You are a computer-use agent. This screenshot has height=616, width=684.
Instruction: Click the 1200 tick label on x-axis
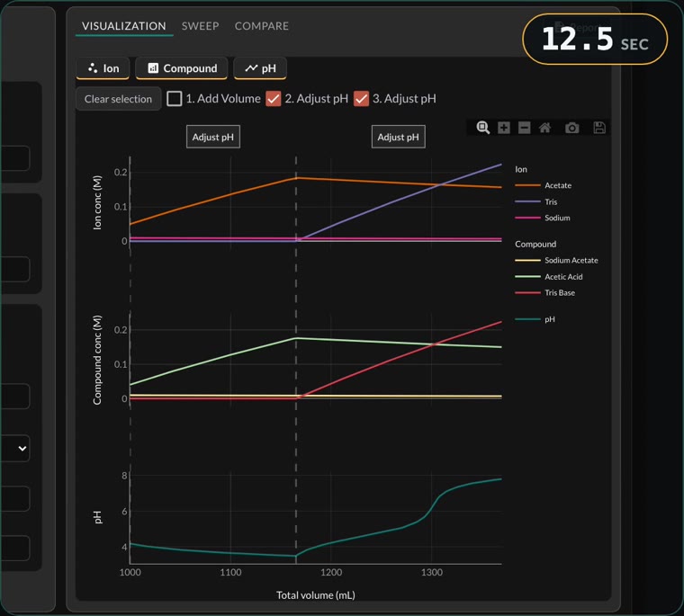click(331, 573)
